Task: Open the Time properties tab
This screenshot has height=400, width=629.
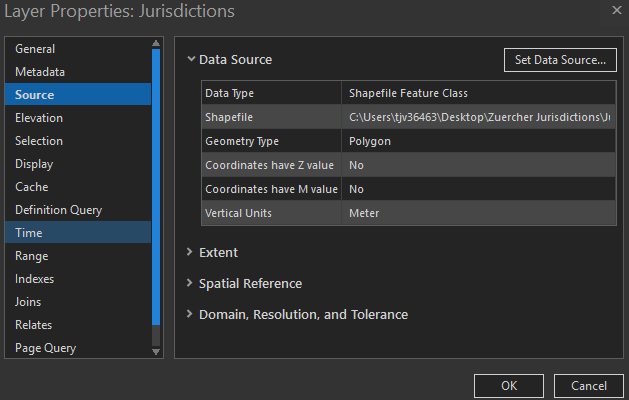Action: coord(29,233)
